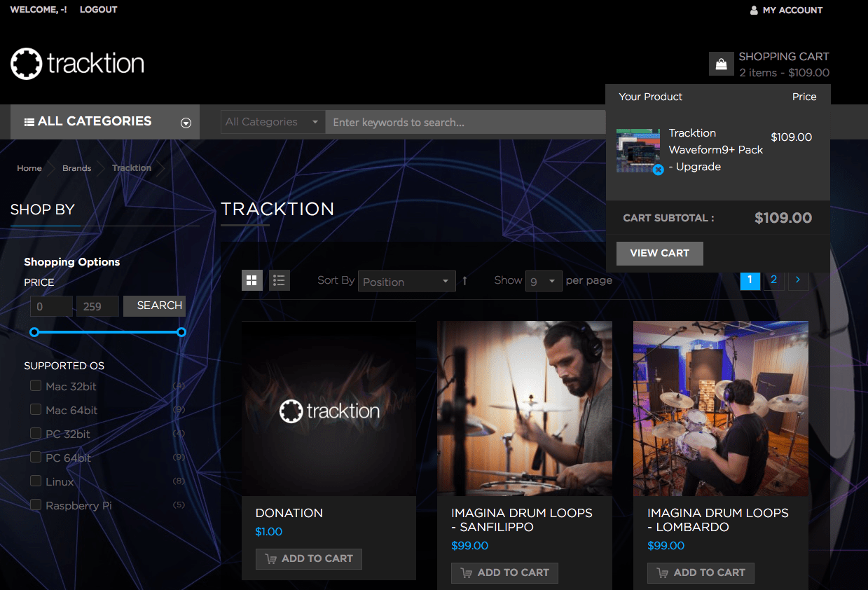
Task: Switch to list view layout
Action: pyautogui.click(x=280, y=281)
